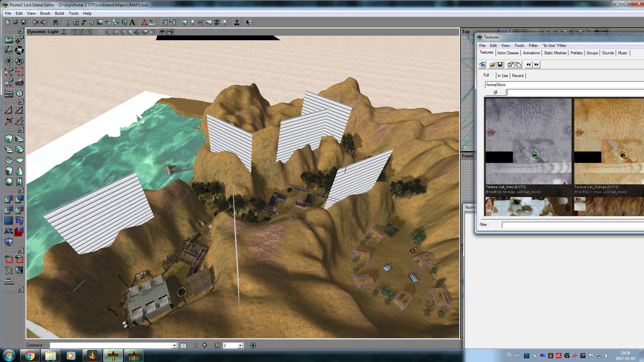Click the texture Filter input field
644x362 pixels.
pyautogui.click(x=573, y=225)
